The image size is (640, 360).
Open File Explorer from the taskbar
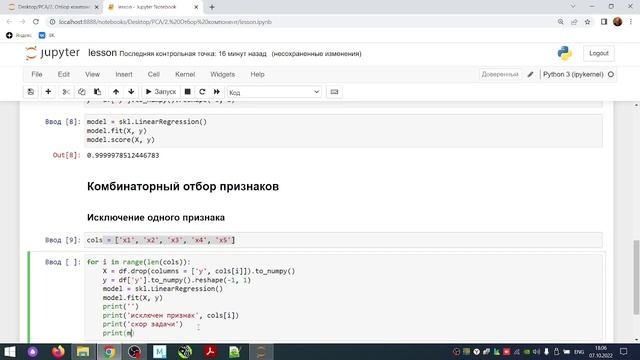pyautogui.click(x=83, y=351)
